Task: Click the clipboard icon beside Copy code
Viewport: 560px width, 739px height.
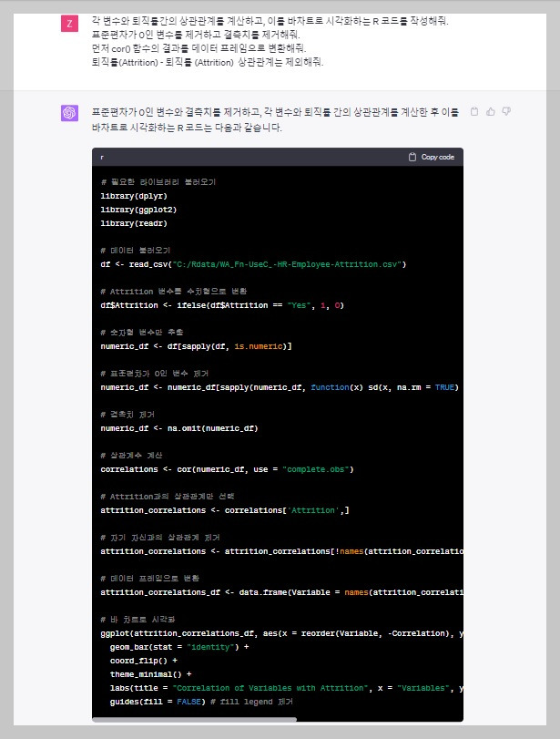Action: point(412,157)
